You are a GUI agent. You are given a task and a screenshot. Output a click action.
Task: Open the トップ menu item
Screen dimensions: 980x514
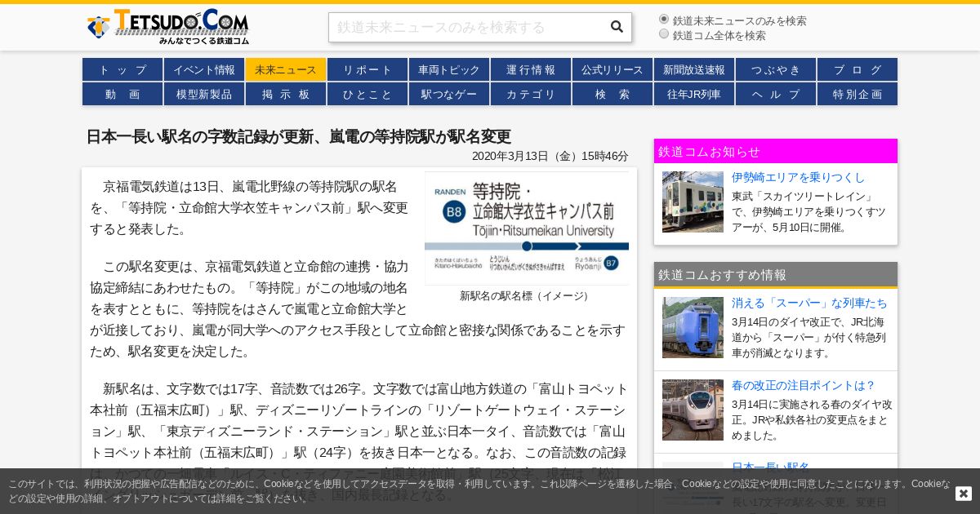point(122,69)
